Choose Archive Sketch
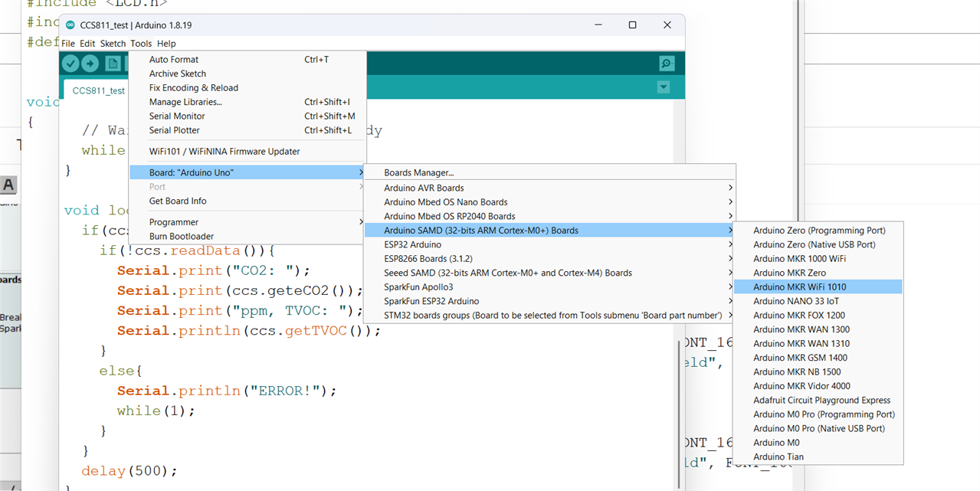 click(x=247, y=74)
